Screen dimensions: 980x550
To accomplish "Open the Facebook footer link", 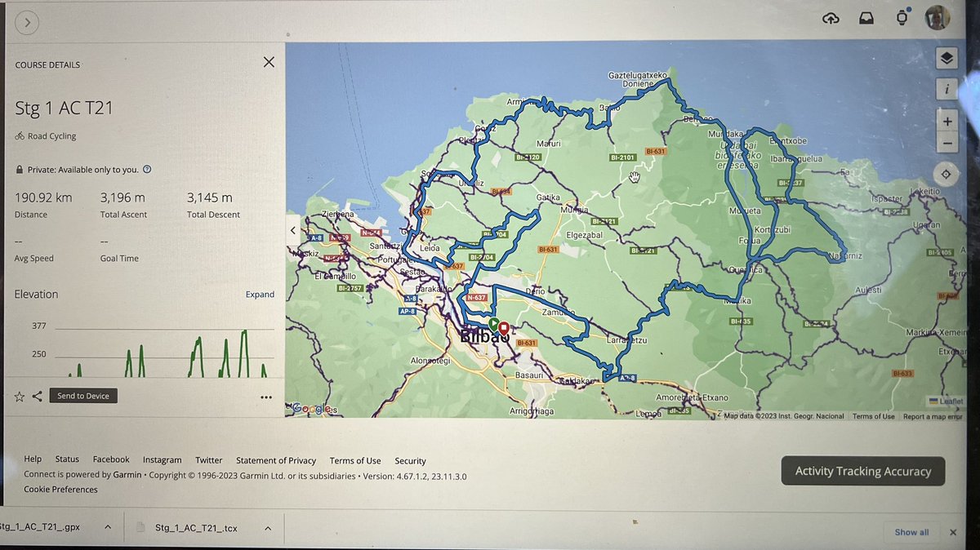I will click(x=111, y=460).
